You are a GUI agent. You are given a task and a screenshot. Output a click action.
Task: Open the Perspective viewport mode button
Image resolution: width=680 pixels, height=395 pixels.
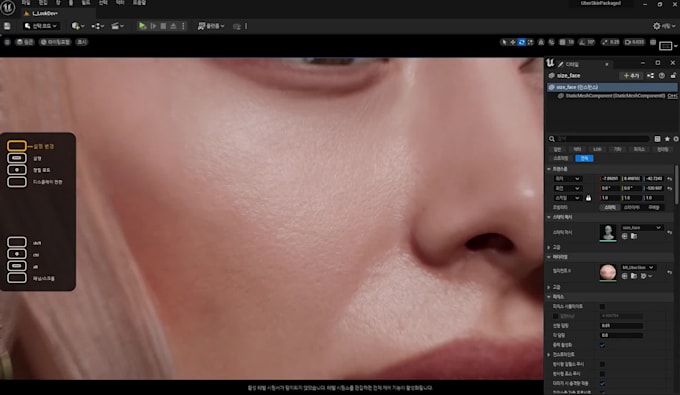click(x=25, y=42)
